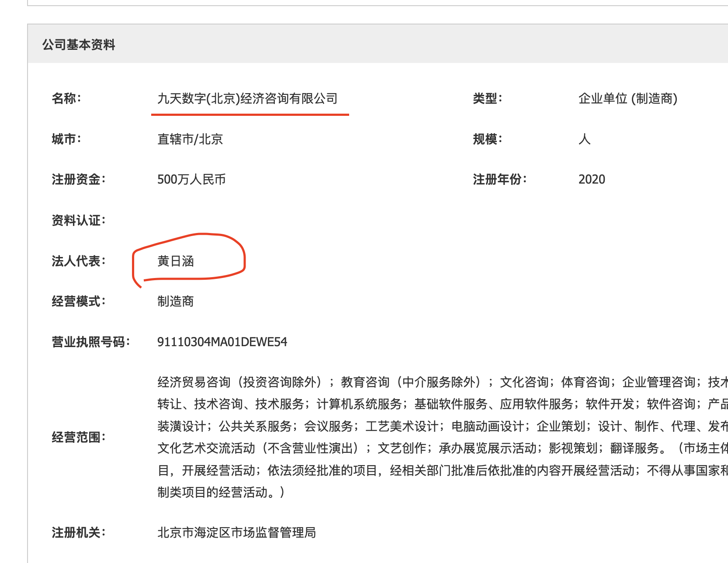The width and height of the screenshot is (728, 563).
Task: Click the 经营范围 label
Action: [79, 437]
